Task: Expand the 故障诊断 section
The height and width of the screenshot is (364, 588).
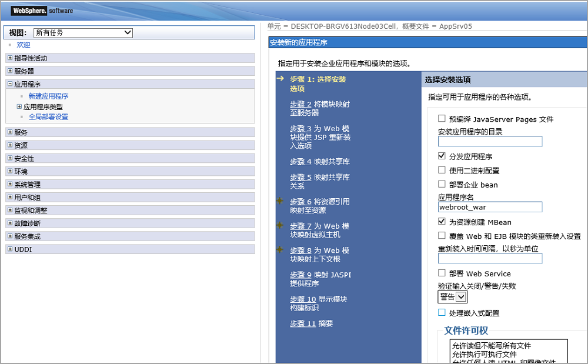Action: click(x=10, y=223)
